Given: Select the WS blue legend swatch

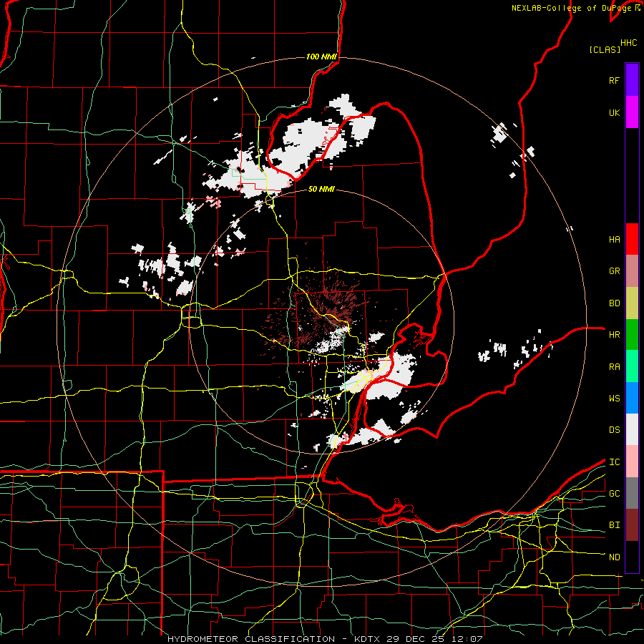Looking at the screenshot, I should point(632,398).
